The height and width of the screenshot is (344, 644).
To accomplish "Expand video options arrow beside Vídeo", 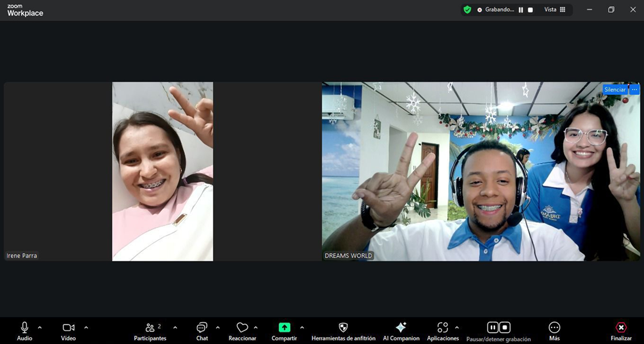I will point(86,327).
